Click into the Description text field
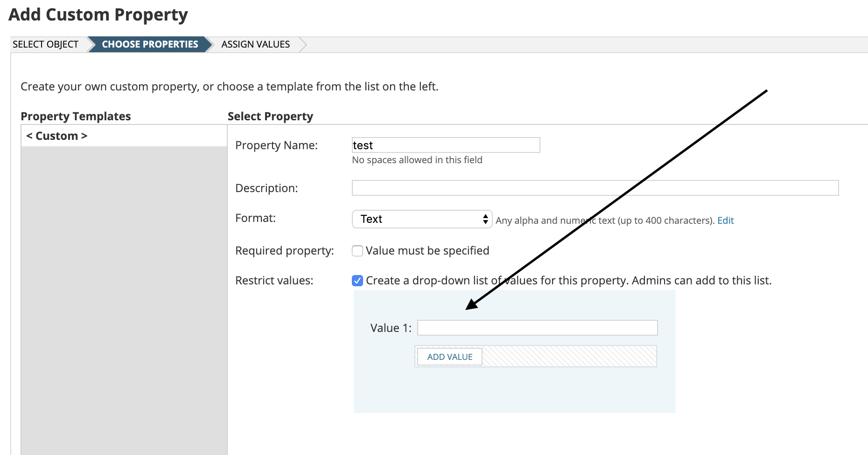 pyautogui.click(x=595, y=188)
